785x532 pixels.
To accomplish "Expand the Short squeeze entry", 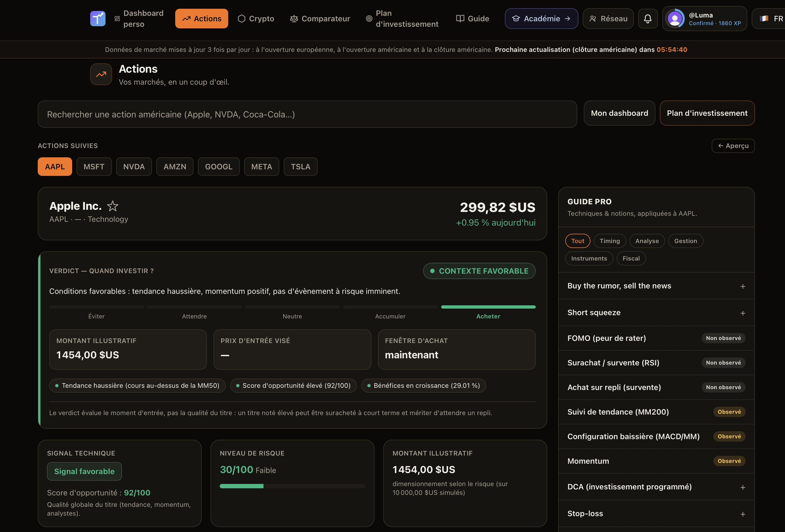I will (656, 312).
